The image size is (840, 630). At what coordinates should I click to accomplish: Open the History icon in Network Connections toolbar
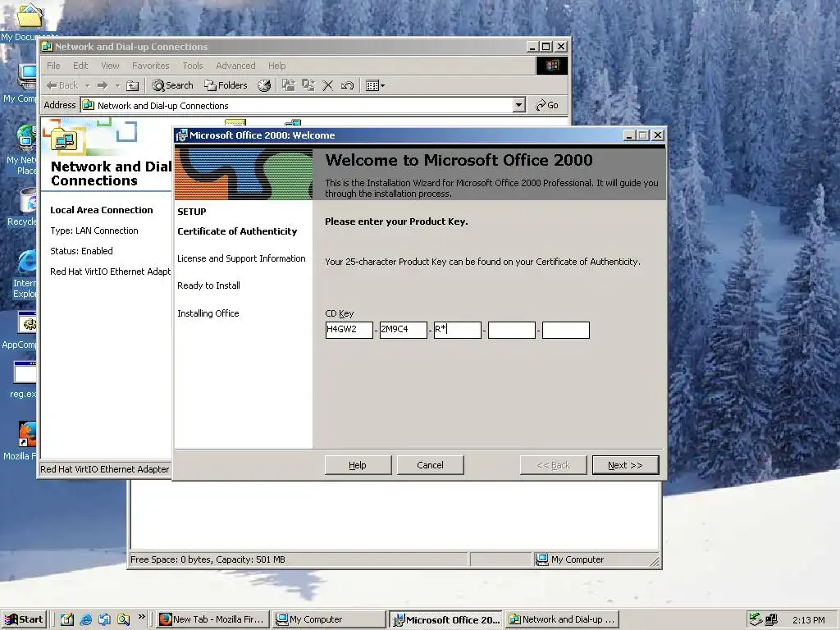coord(264,85)
